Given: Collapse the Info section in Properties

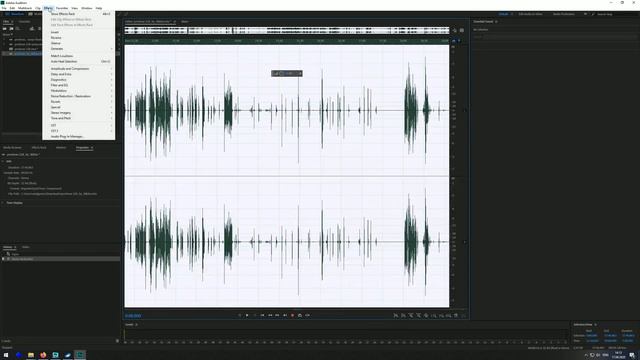Looking at the screenshot, I should (x=3, y=161).
